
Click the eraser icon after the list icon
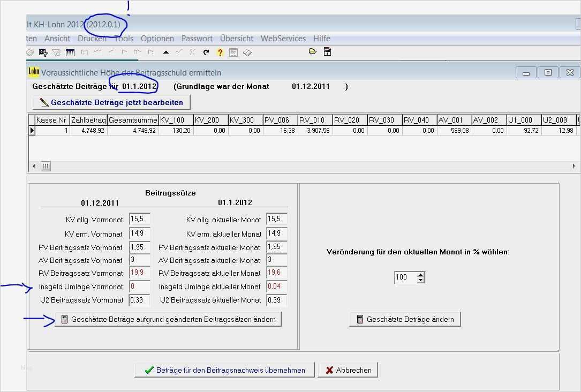247,52
